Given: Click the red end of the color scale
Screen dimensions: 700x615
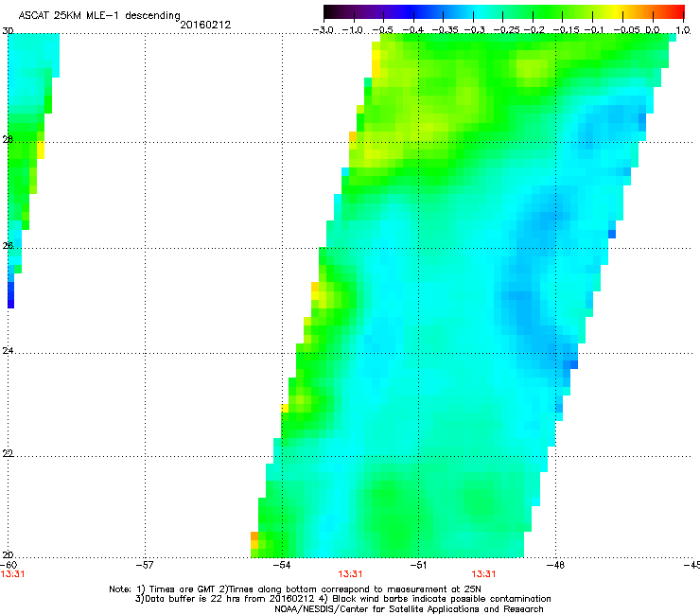Looking at the screenshot, I should pyautogui.click(x=675, y=11).
